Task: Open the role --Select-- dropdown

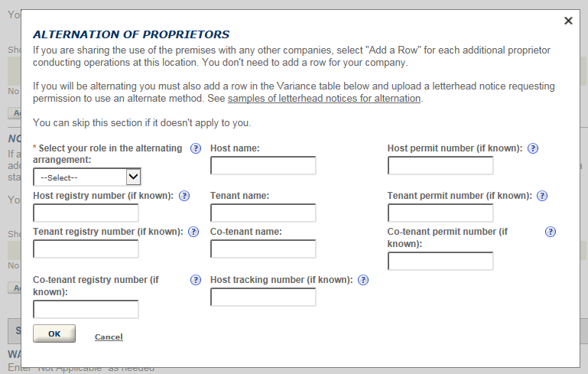Action: click(86, 177)
